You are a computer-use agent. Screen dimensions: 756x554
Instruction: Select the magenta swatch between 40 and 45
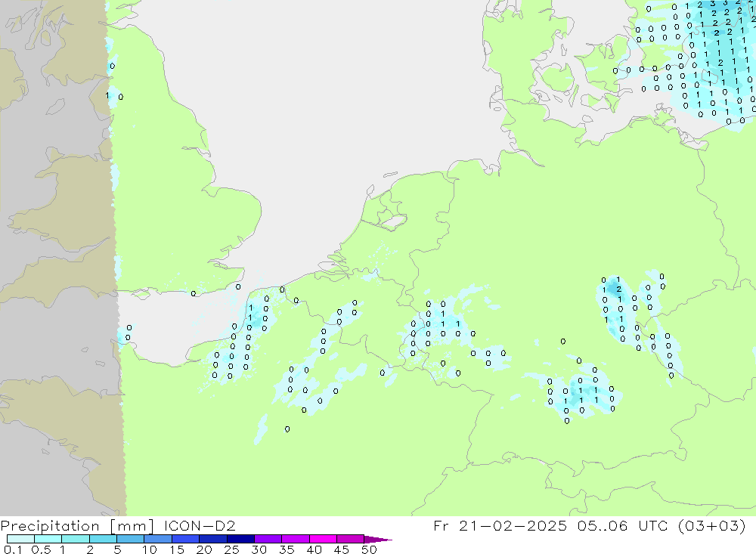click(x=323, y=539)
